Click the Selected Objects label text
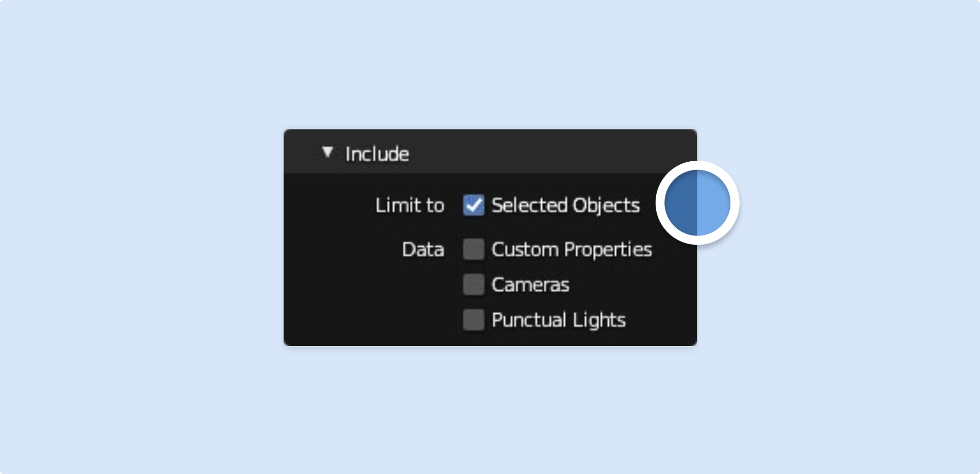The height and width of the screenshot is (474, 980). click(x=565, y=205)
